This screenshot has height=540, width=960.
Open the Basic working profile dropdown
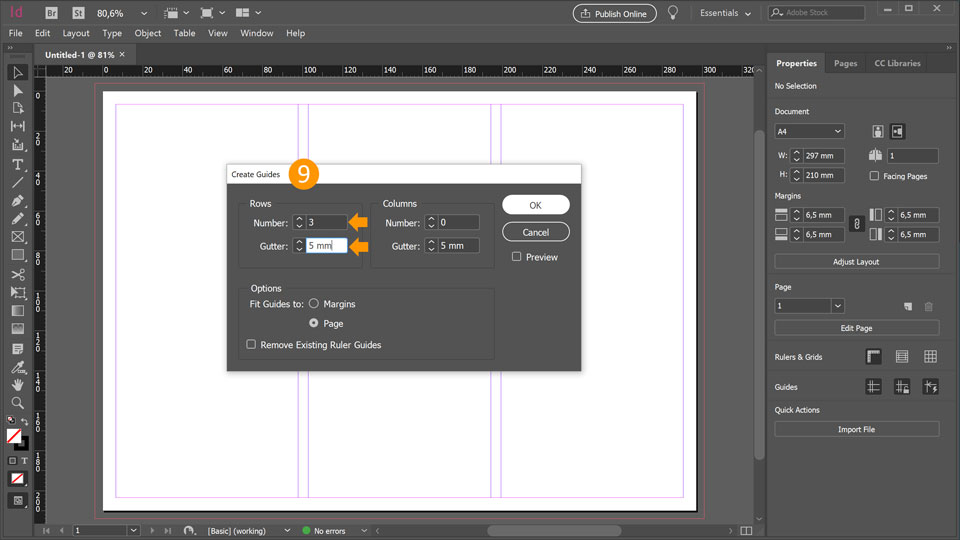pos(287,531)
